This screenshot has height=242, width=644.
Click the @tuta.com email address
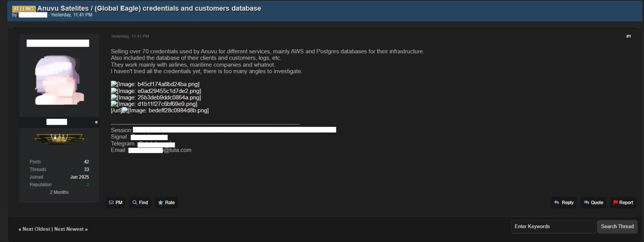[x=178, y=150]
